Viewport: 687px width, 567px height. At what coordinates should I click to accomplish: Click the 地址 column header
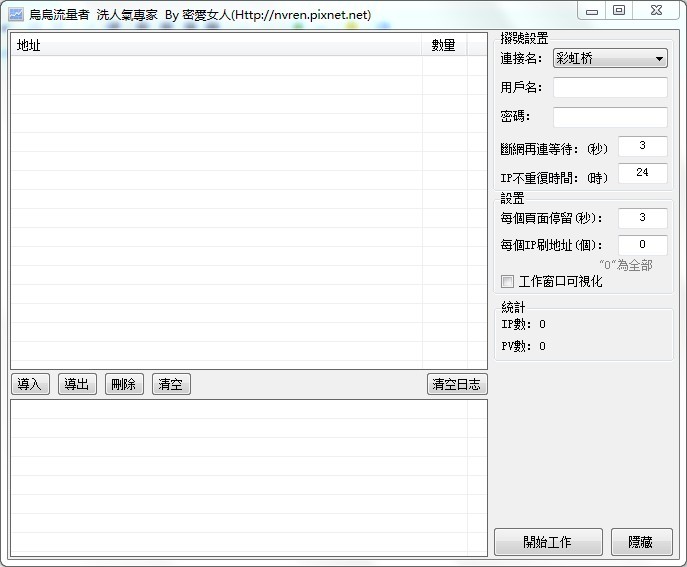[216, 45]
